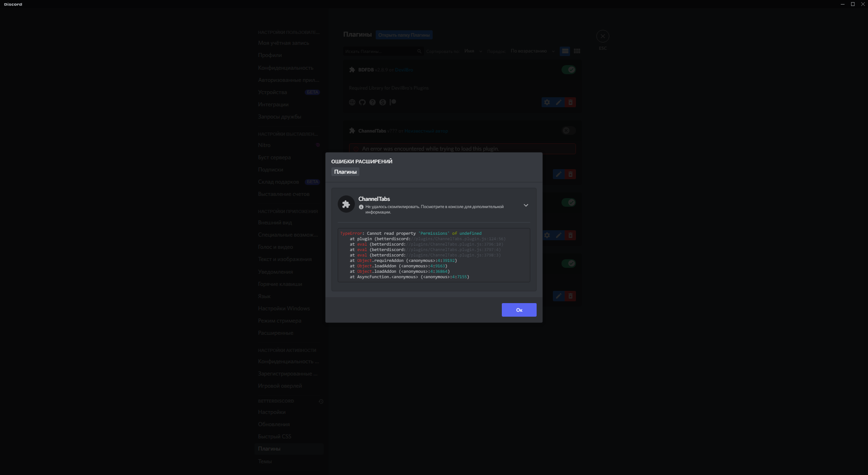Open Режим стримера entry
This screenshot has height=475, width=868.
tap(289, 321)
